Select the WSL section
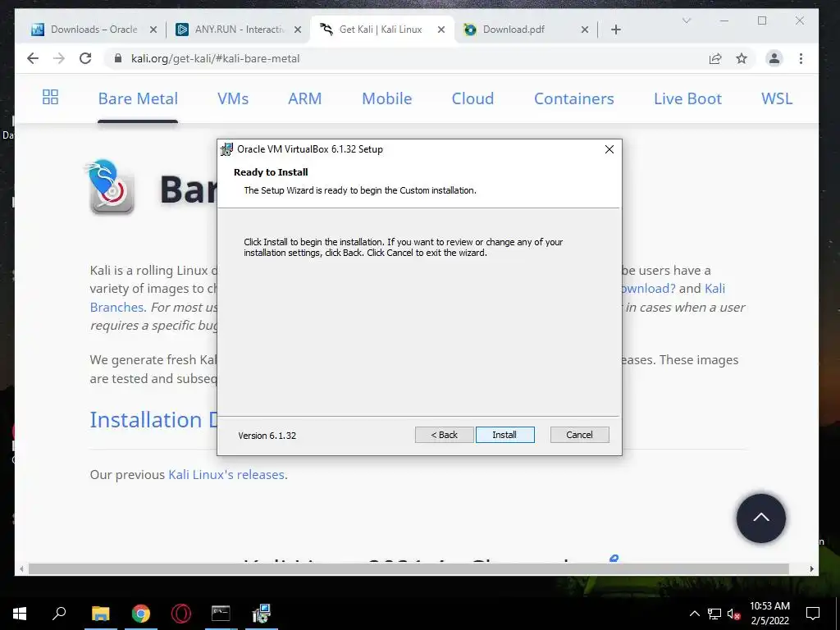This screenshot has height=630, width=840. pyautogui.click(x=777, y=98)
